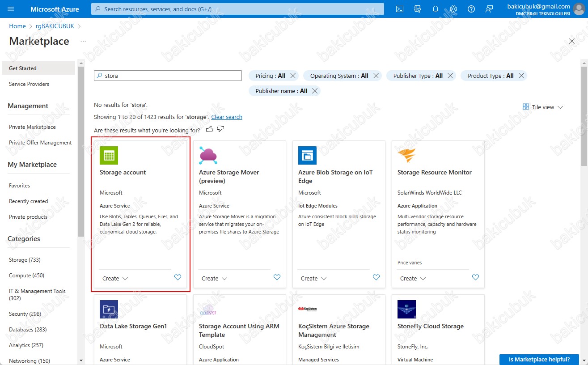Open the Storage account title
588x365 pixels.
pyautogui.click(x=123, y=172)
